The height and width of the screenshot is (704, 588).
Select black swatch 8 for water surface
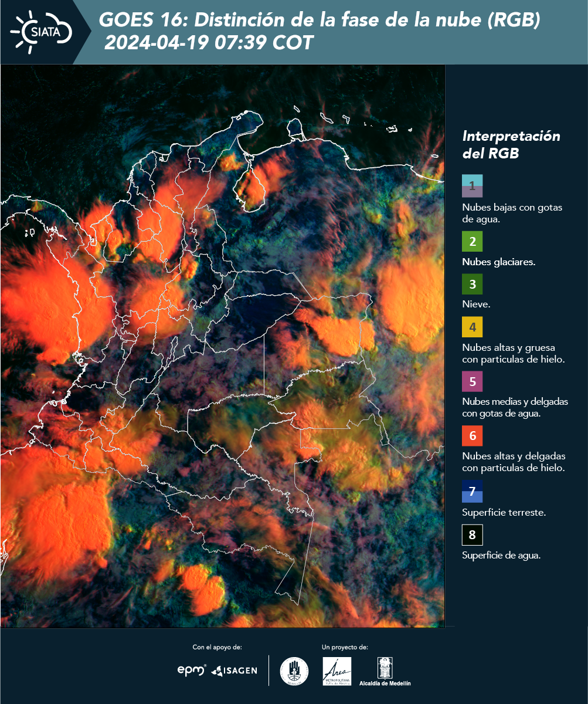tap(472, 534)
